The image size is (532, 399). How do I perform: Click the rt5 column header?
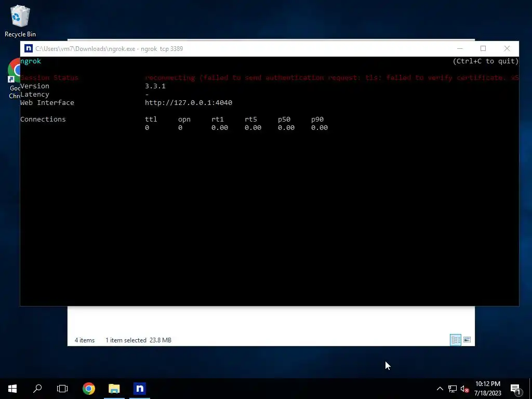point(251,119)
